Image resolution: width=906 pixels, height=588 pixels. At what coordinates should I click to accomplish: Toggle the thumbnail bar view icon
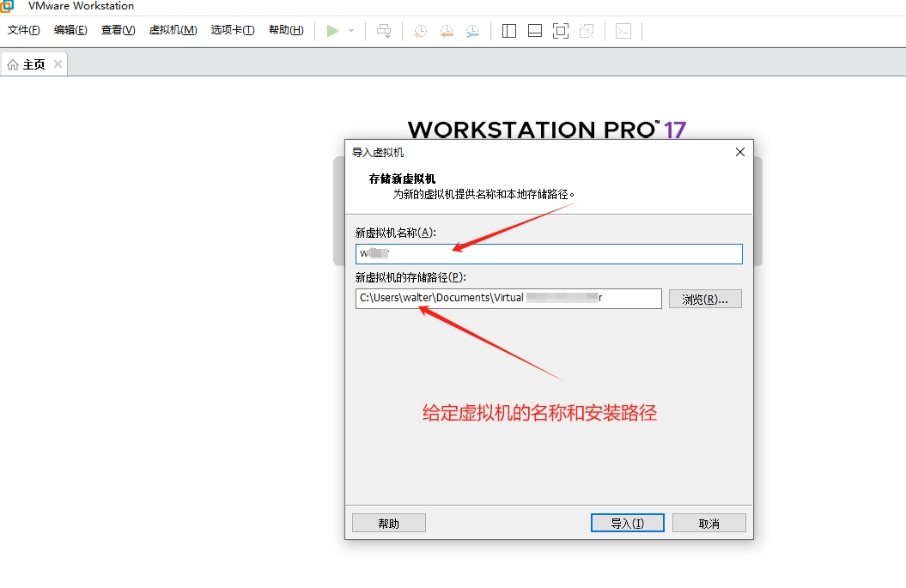534,31
